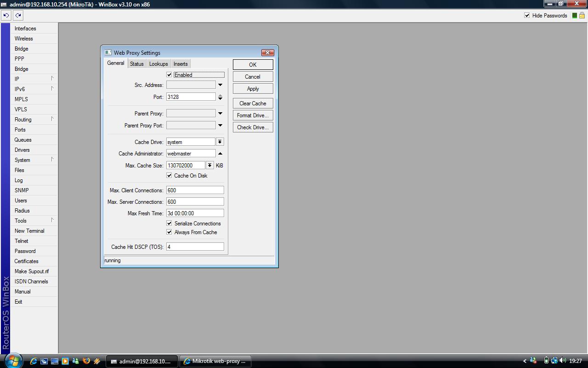Expand the Routing submenu
Image resolution: width=588 pixels, height=368 pixels.
(52, 119)
